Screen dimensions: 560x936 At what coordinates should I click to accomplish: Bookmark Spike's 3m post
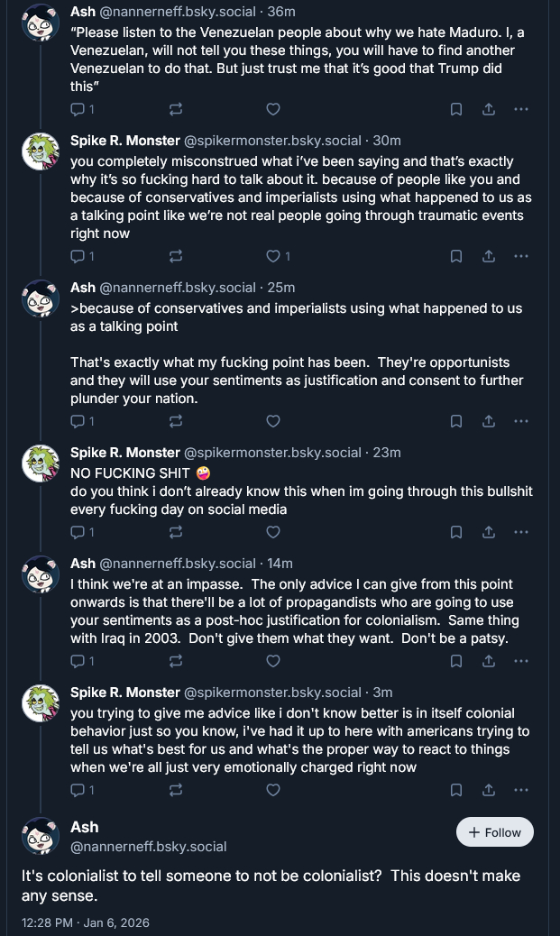(456, 790)
